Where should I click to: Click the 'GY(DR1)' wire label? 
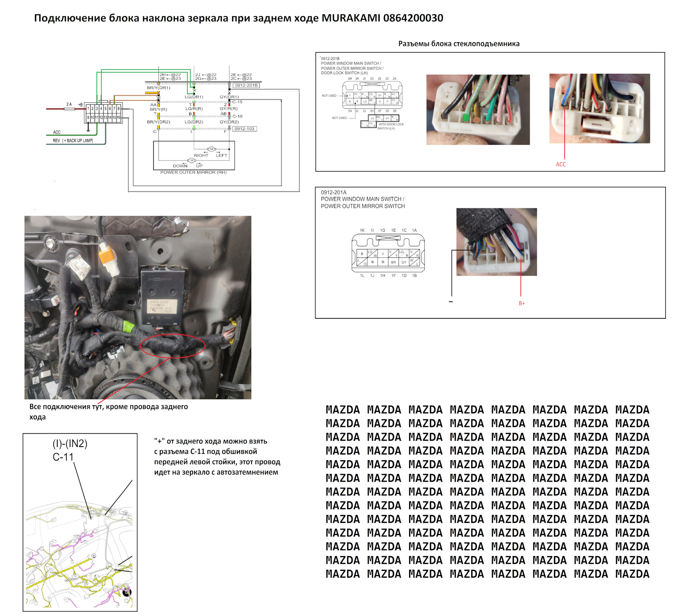point(229,97)
